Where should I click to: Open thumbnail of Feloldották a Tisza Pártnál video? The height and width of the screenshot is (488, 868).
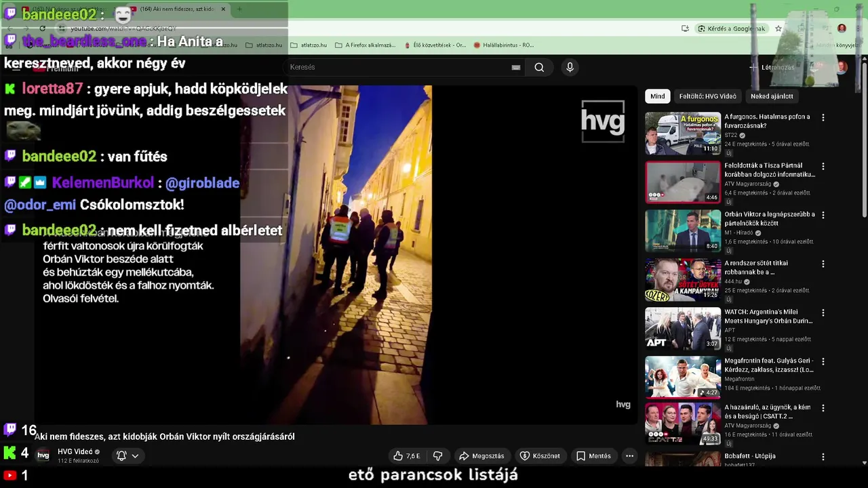click(x=683, y=182)
